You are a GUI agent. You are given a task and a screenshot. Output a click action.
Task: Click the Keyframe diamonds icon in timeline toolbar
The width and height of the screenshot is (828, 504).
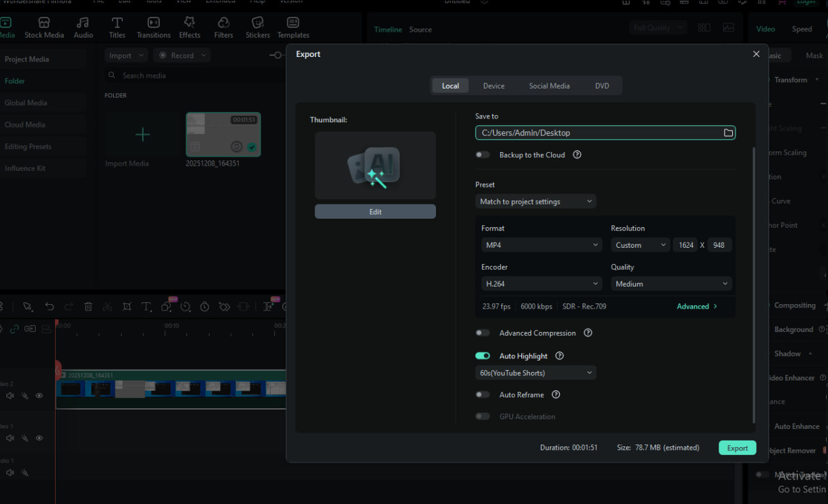click(x=224, y=307)
